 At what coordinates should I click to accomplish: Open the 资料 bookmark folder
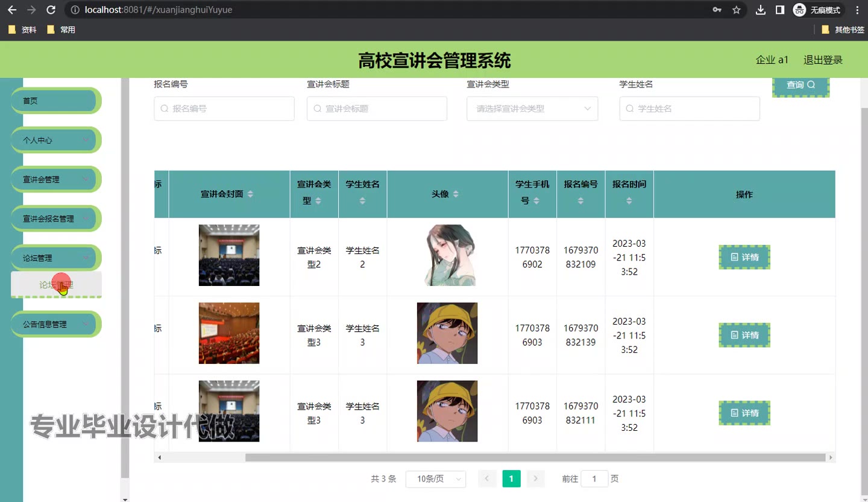coord(23,30)
